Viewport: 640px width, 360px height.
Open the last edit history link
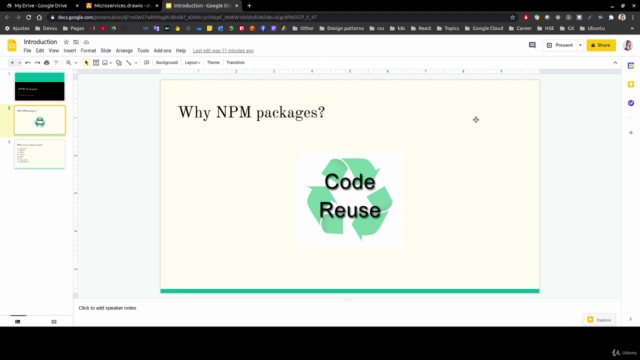223,51
